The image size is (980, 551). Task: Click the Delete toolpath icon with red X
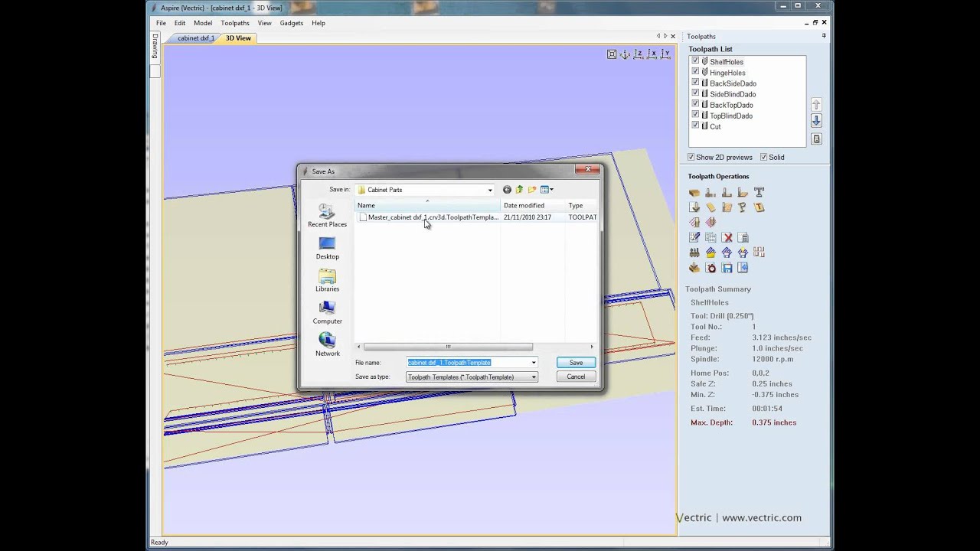pyautogui.click(x=727, y=237)
